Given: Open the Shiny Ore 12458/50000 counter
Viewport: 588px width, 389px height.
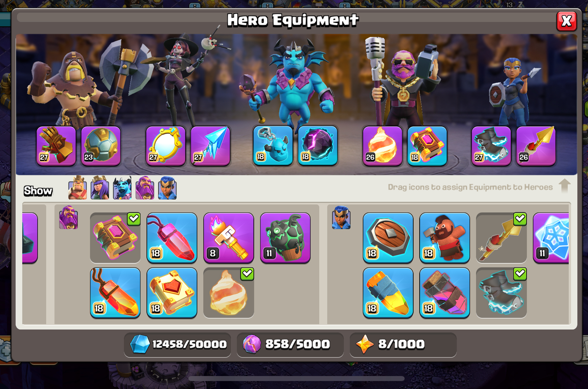Looking at the screenshot, I should coord(177,344).
